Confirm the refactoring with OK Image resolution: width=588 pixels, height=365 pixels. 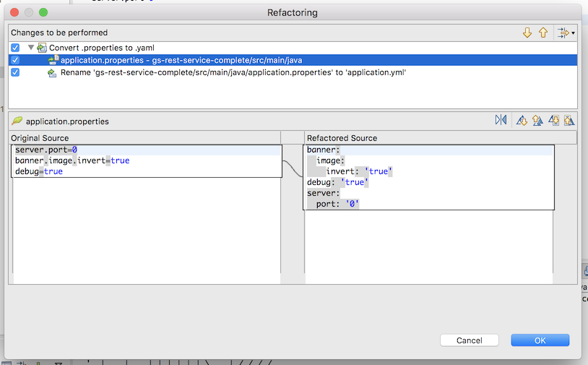pos(540,340)
